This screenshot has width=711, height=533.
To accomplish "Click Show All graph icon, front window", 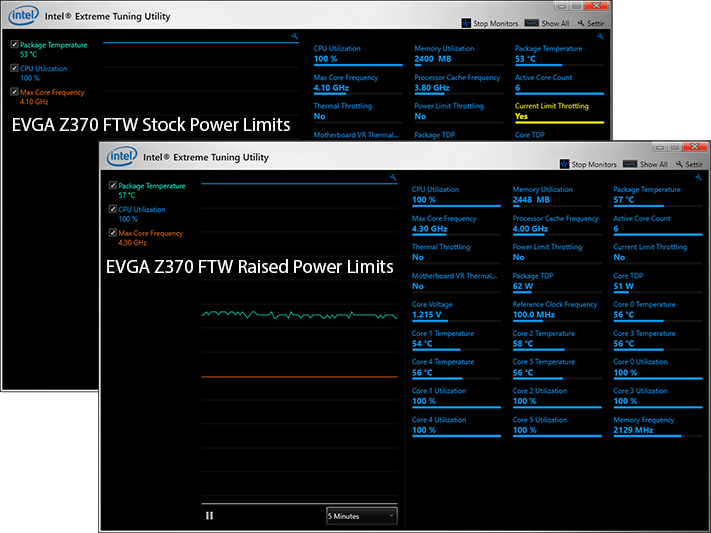I will [x=629, y=164].
